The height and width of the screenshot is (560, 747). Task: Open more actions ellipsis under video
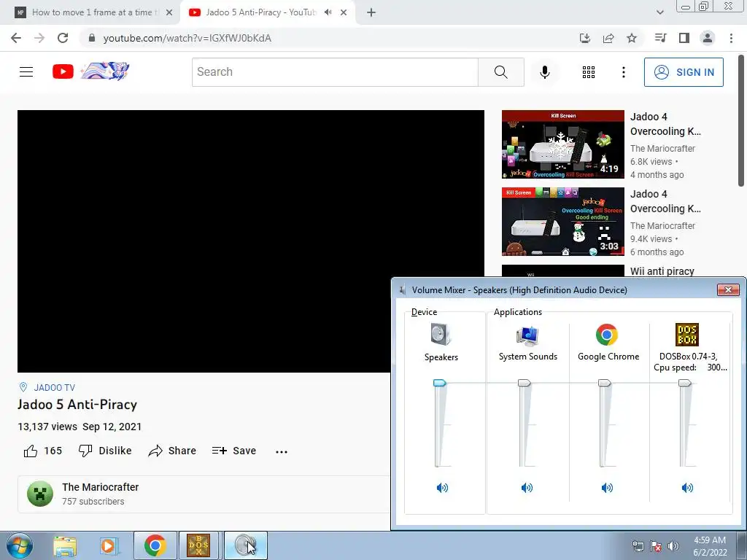pos(282,451)
